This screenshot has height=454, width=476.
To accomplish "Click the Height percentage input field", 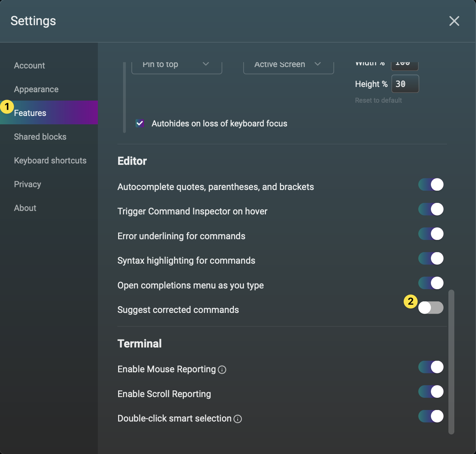I will tap(405, 84).
